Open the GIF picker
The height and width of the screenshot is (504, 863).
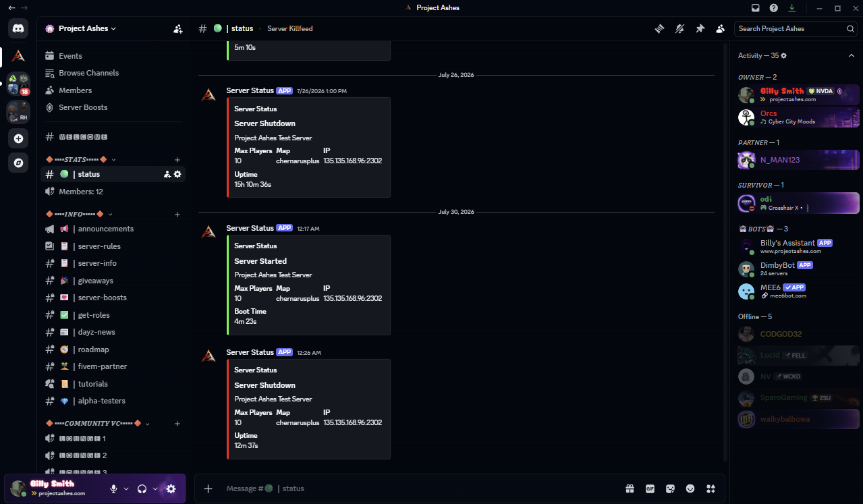(x=650, y=488)
